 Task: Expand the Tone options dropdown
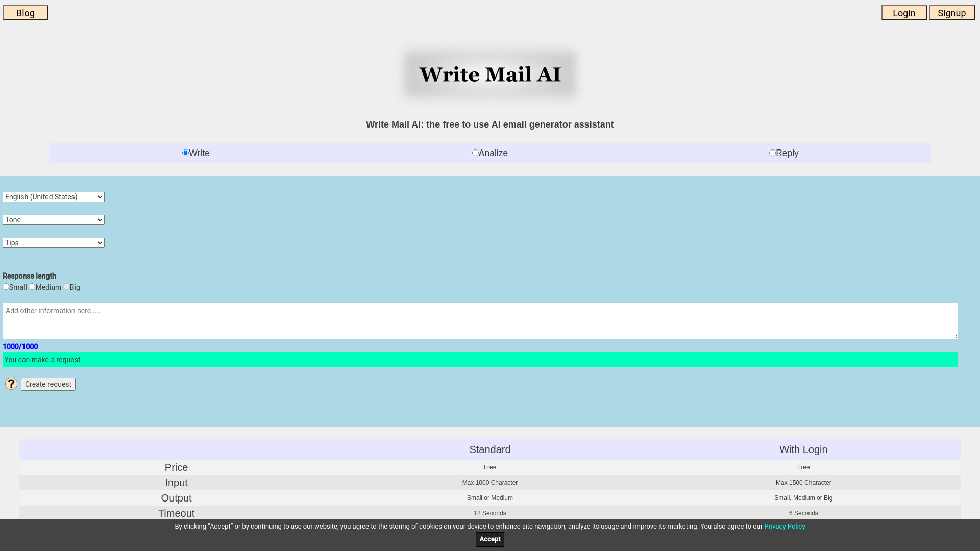click(x=53, y=220)
